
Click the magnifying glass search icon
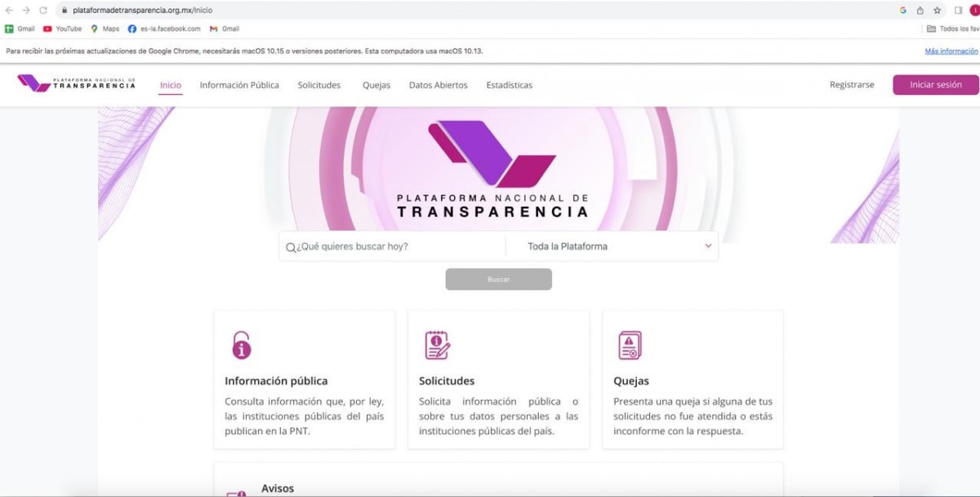291,247
